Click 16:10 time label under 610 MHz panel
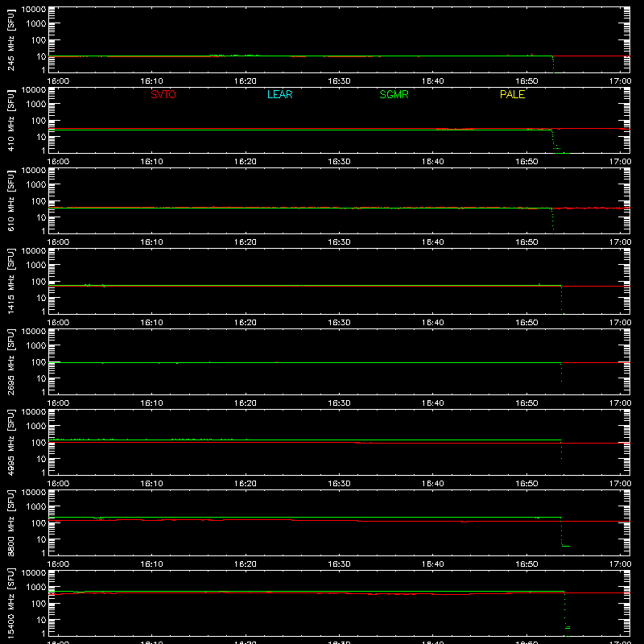 151,242
